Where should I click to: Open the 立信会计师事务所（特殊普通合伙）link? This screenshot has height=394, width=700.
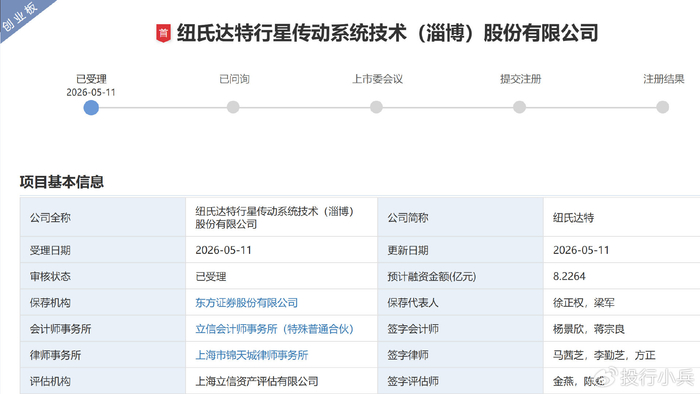click(x=275, y=329)
